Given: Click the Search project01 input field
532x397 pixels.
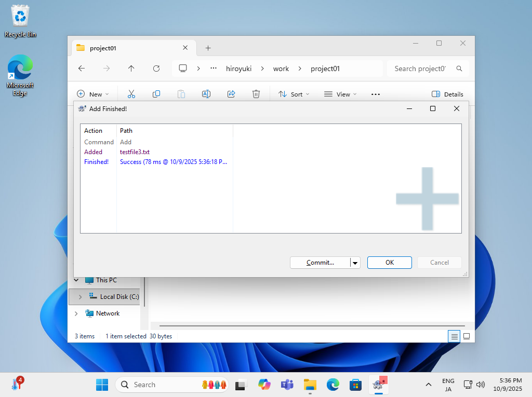Looking at the screenshot, I should (x=420, y=69).
